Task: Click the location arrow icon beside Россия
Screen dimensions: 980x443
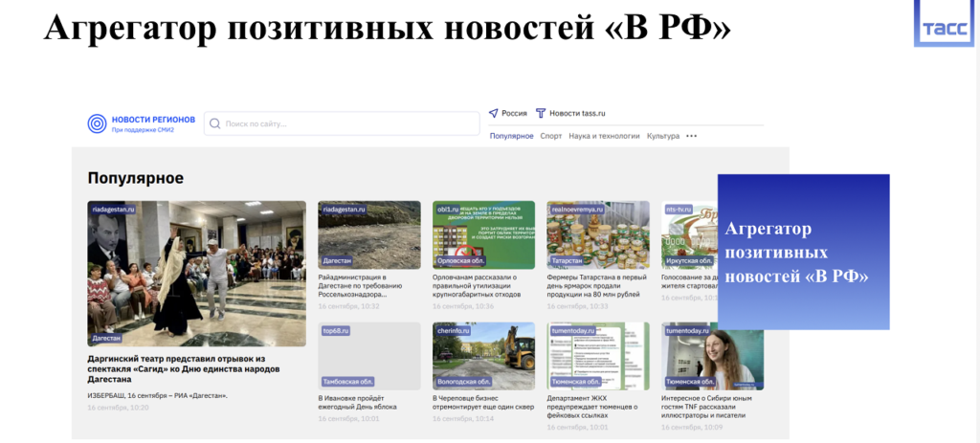Action: pyautogui.click(x=494, y=113)
